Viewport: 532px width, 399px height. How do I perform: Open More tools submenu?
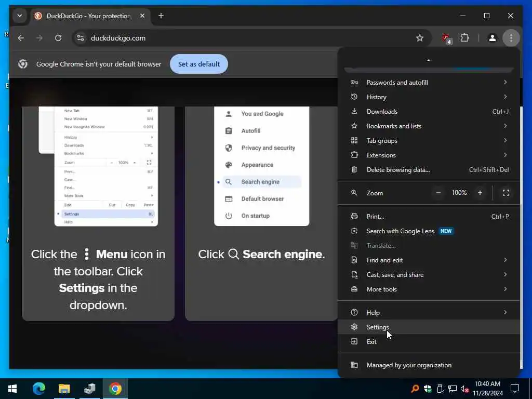[429, 289]
